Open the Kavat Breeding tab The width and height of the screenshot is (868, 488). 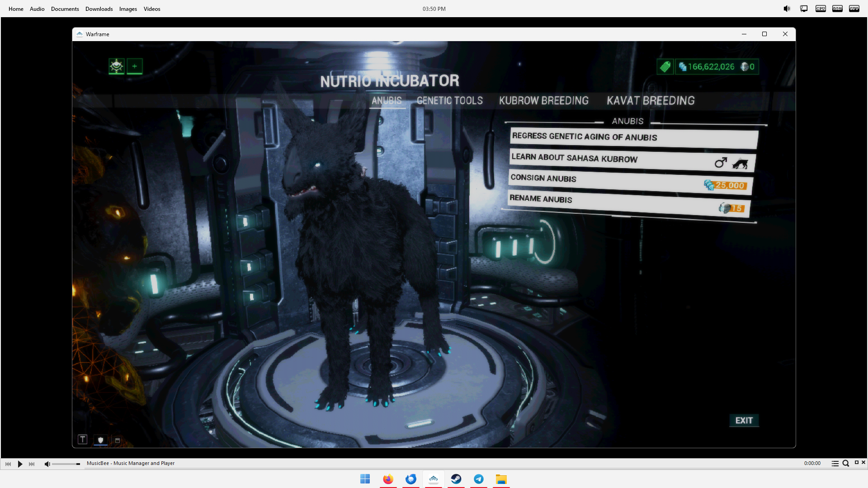pyautogui.click(x=650, y=100)
